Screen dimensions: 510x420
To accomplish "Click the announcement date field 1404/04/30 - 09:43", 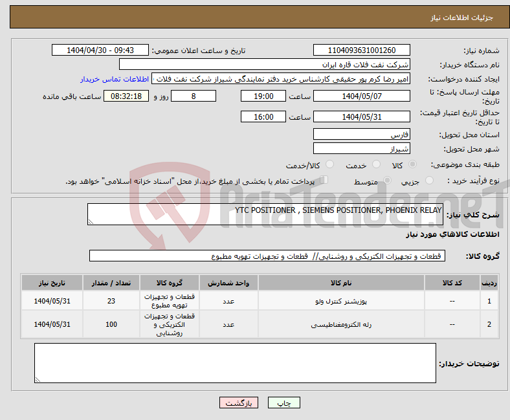I will [x=100, y=50].
